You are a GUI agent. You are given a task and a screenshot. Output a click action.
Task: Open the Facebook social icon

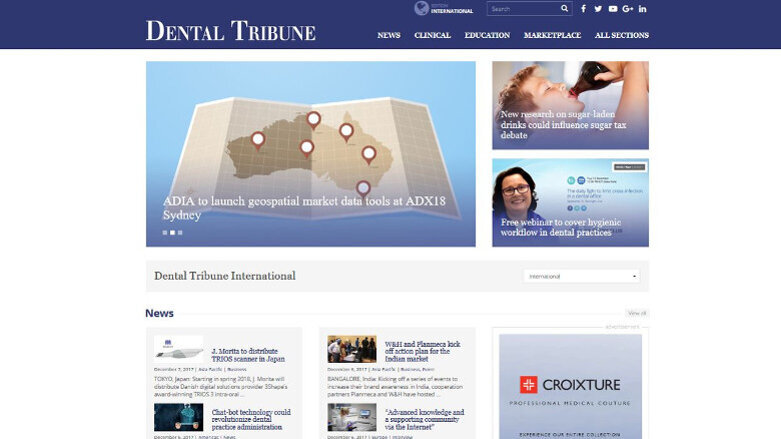(x=583, y=8)
